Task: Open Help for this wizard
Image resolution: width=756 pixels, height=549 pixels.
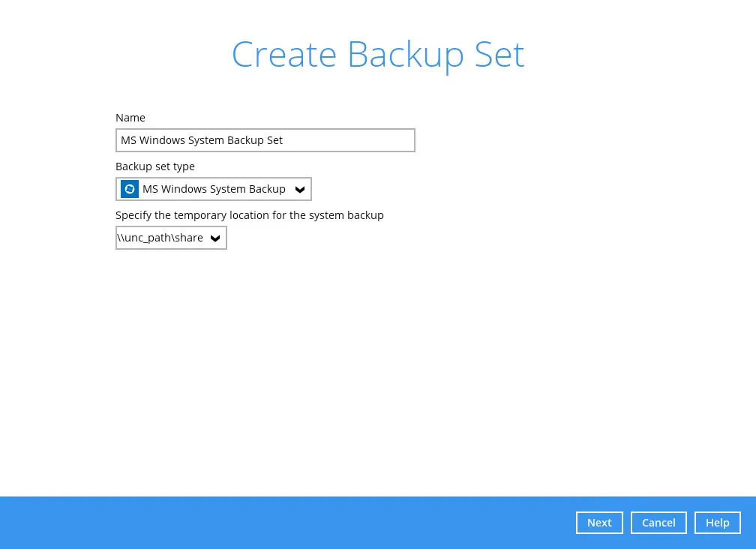Action: coord(717,523)
